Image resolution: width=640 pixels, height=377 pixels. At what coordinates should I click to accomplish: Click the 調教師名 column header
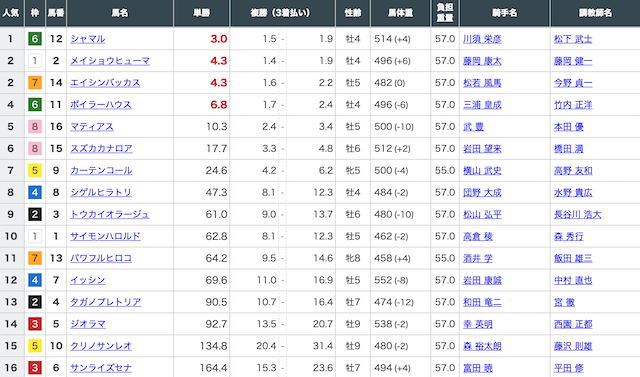pos(596,13)
